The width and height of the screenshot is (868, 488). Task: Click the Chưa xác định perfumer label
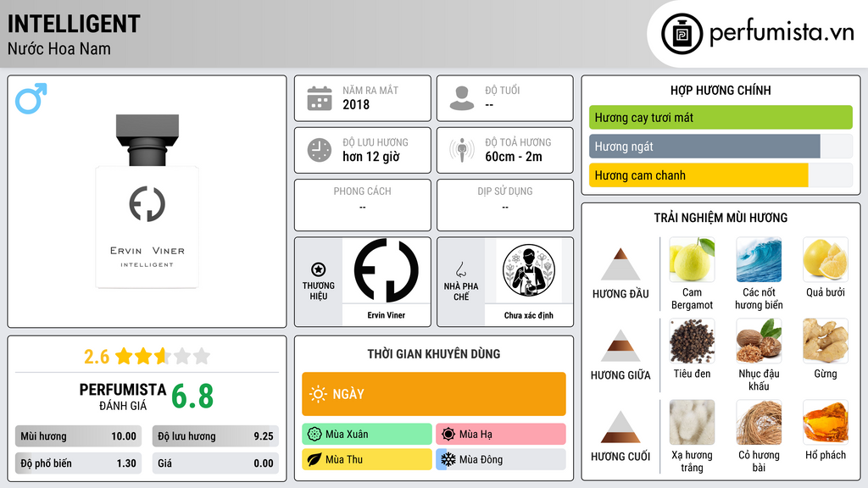[x=529, y=315]
